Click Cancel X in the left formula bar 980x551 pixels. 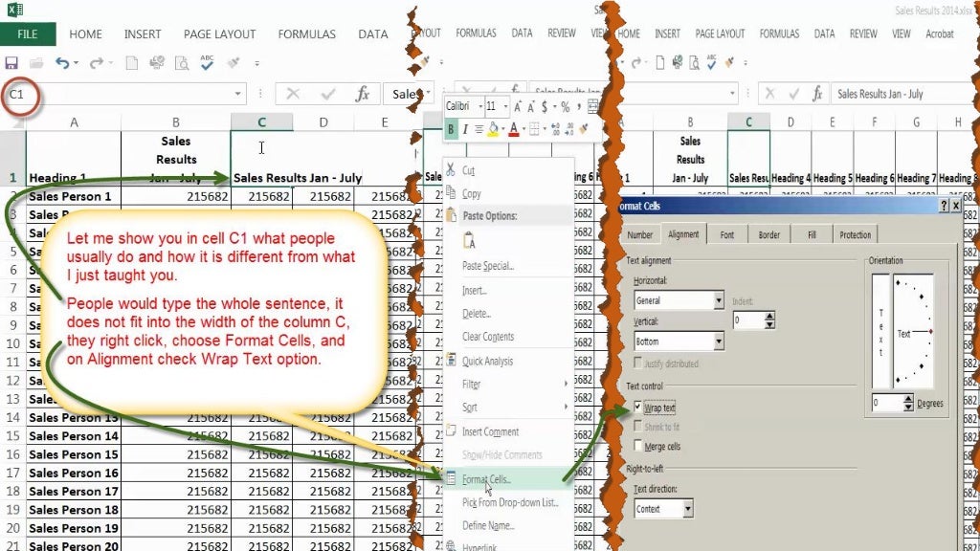[293, 94]
